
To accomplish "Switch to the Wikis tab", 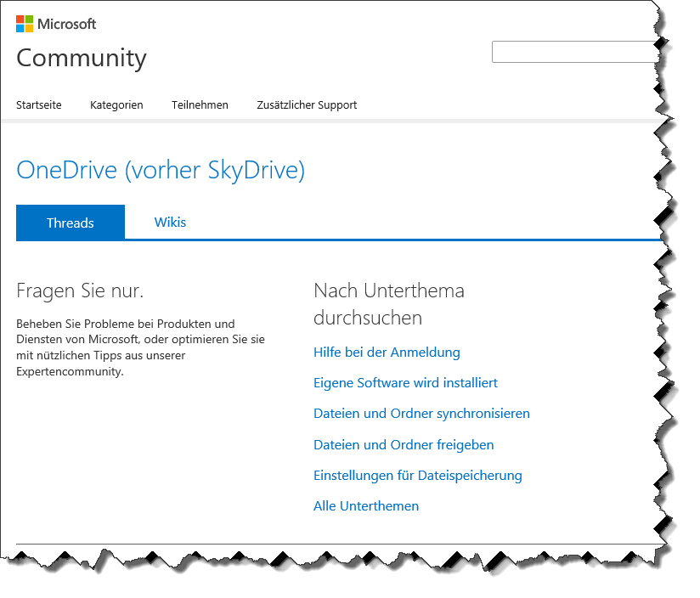I will pos(170,223).
